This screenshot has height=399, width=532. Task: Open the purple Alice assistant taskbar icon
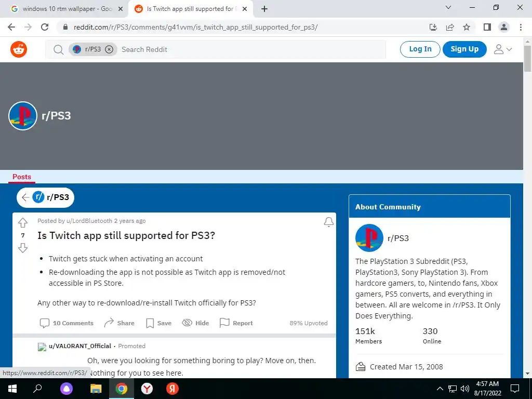pyautogui.click(x=66, y=389)
